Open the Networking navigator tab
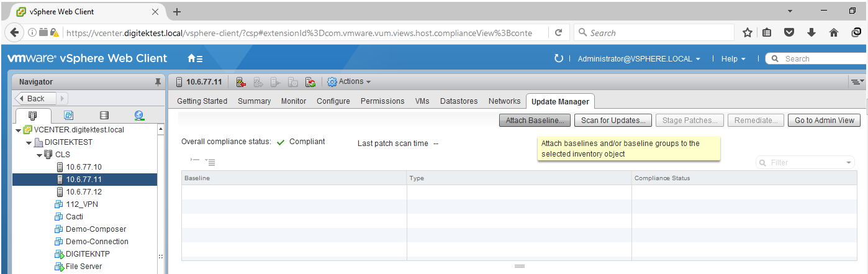The image size is (868, 274). [139, 116]
